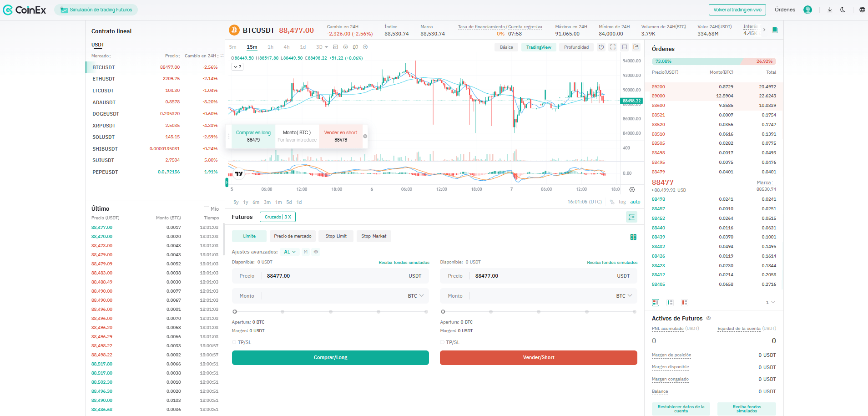Show only sell orders book view
The width and height of the screenshot is (868, 416).
[685, 302]
